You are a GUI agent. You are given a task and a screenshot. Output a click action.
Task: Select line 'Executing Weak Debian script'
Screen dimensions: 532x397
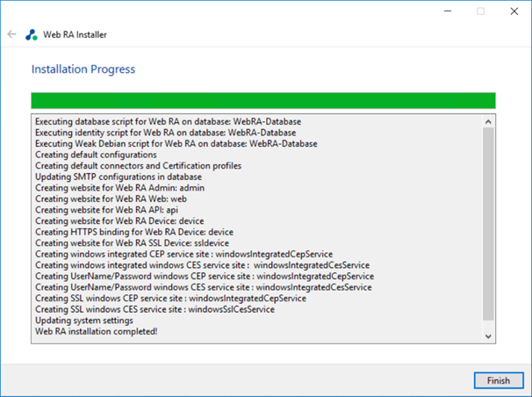pyautogui.click(x=176, y=143)
